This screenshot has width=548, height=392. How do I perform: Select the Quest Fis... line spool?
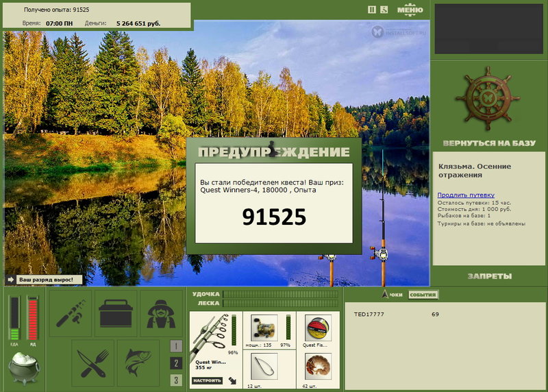coord(318,328)
